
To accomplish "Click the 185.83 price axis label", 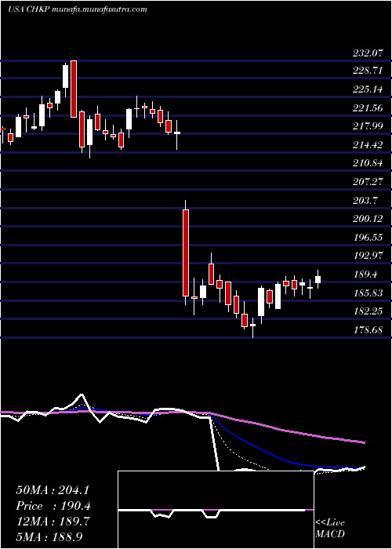I will [368, 293].
